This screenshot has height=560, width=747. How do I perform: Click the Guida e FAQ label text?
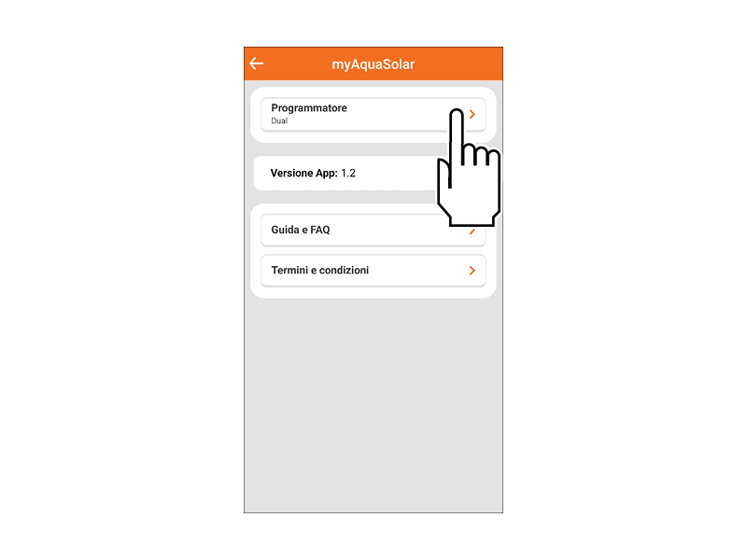tap(300, 230)
